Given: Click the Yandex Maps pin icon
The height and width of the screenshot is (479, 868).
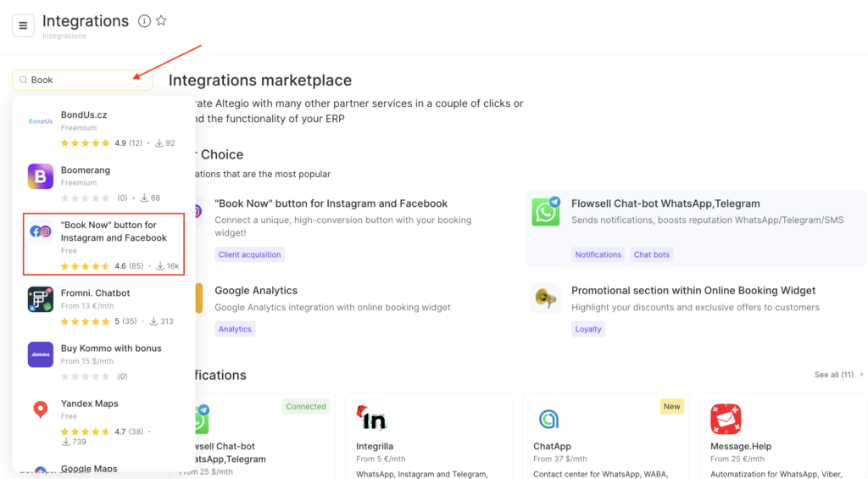Looking at the screenshot, I should pyautogui.click(x=40, y=410).
